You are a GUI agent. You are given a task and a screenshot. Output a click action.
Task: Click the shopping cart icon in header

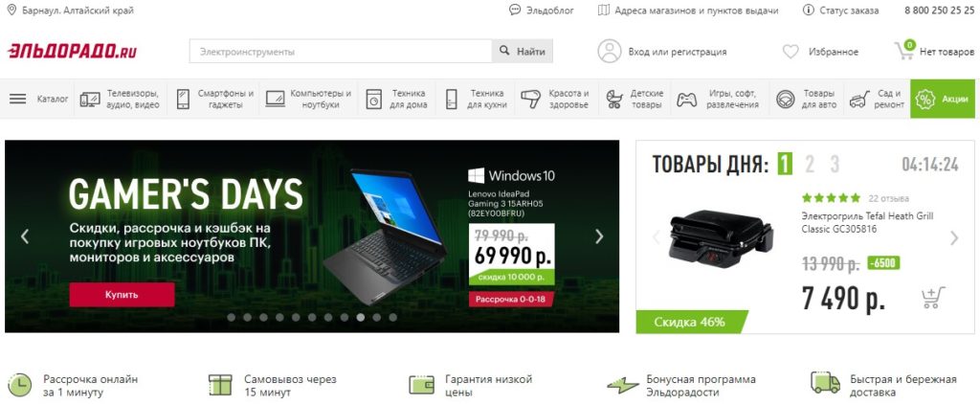904,50
